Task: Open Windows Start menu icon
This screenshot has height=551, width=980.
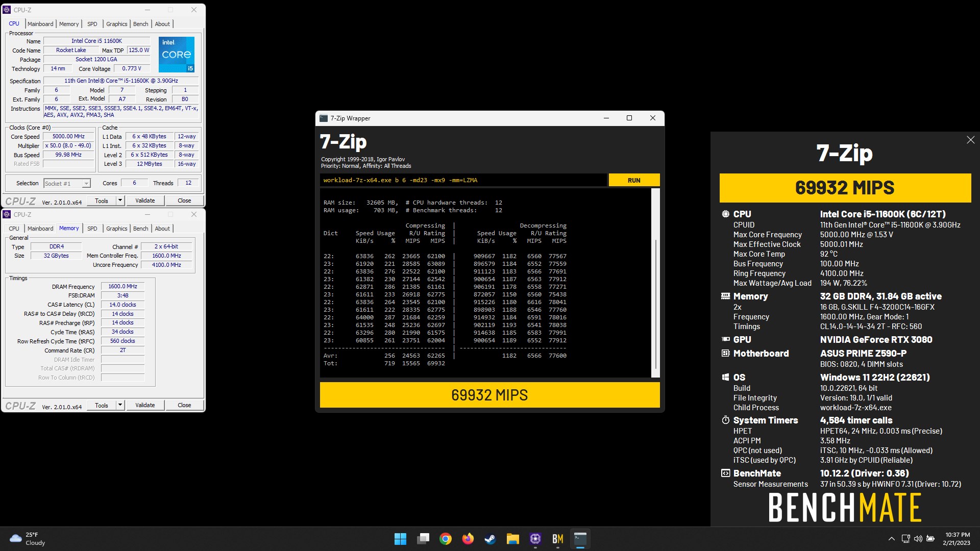Action: pyautogui.click(x=400, y=539)
